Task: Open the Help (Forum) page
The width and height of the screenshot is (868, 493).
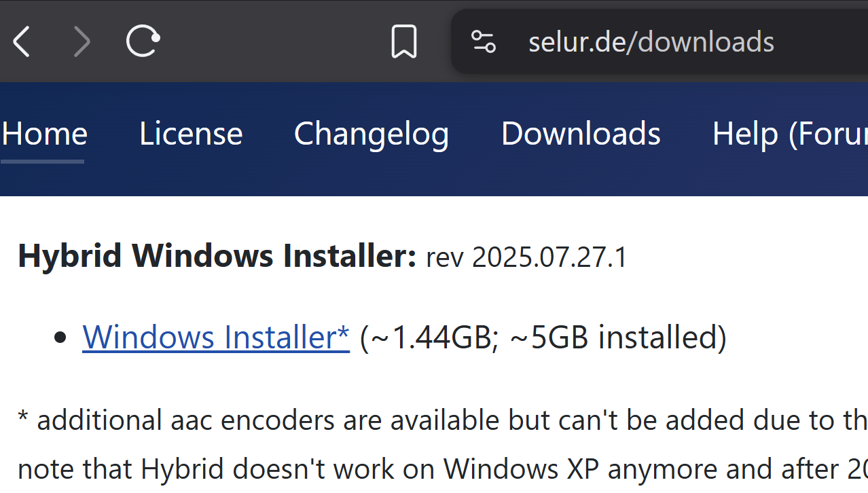Action: 781,133
